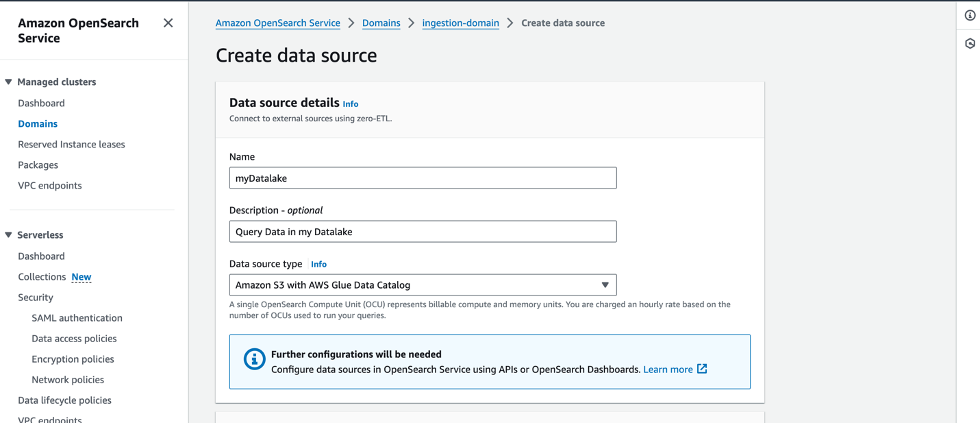Viewport: 980px width, 423px height.
Task: Go to Amazon OpenSearch Service breadcrumb
Action: pos(277,23)
